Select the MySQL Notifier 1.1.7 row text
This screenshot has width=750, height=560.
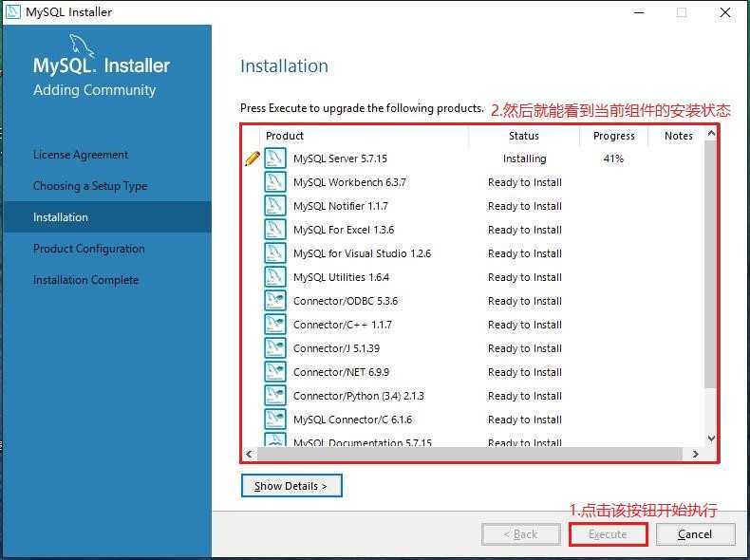coord(341,206)
